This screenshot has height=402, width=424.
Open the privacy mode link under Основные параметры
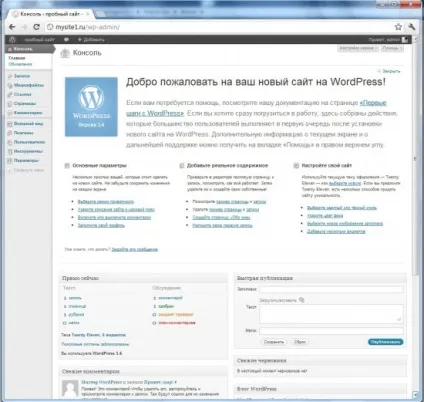click(106, 202)
